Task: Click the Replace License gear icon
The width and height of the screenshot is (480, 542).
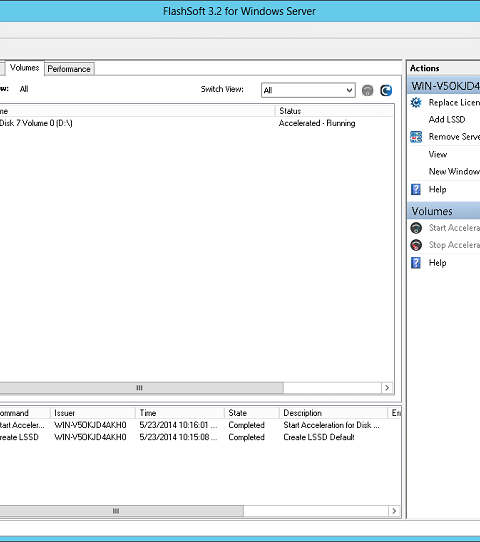Action: 416,103
